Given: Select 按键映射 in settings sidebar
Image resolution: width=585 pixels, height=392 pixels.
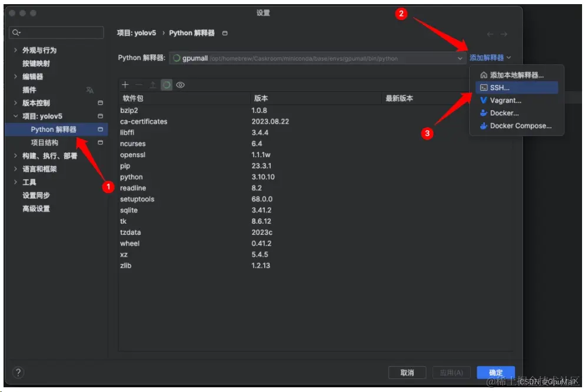Looking at the screenshot, I should [x=36, y=63].
